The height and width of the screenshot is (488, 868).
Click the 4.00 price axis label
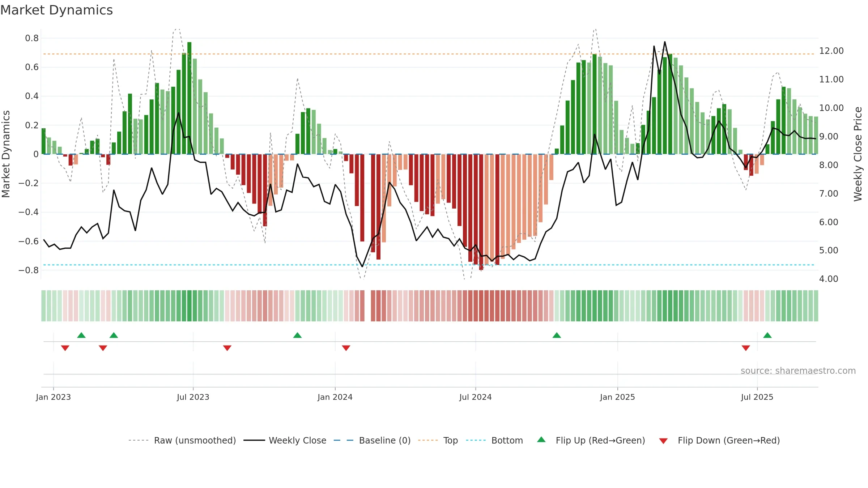829,279
